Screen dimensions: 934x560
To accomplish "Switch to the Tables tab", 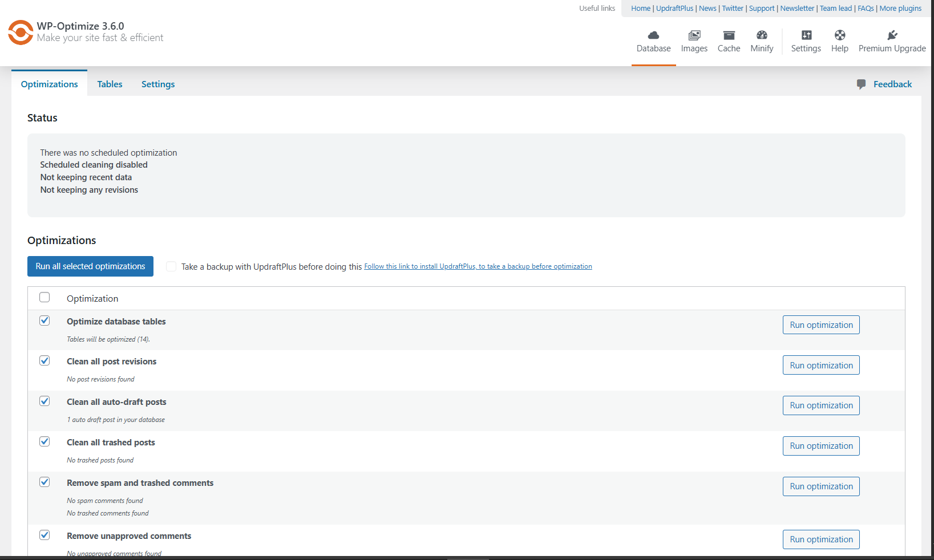I will [110, 84].
